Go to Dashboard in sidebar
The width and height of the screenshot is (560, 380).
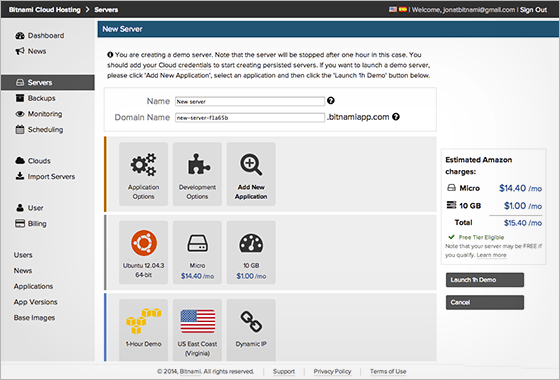coord(40,36)
